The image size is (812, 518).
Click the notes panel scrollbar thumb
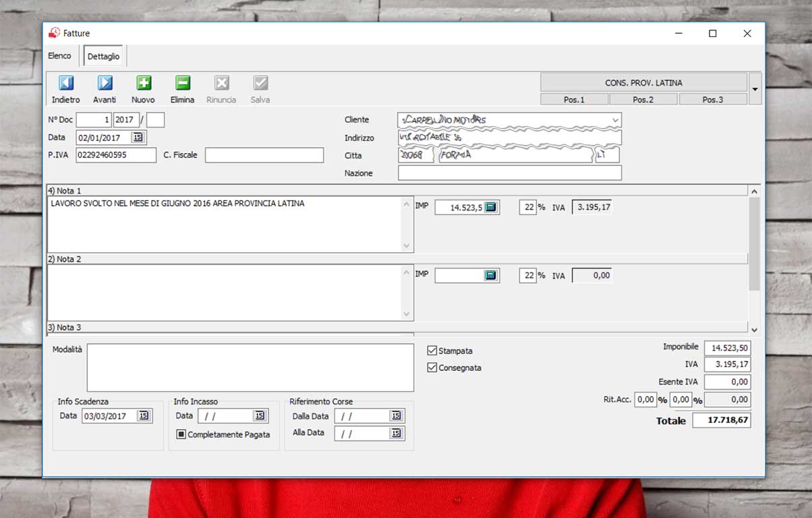pyautogui.click(x=754, y=244)
